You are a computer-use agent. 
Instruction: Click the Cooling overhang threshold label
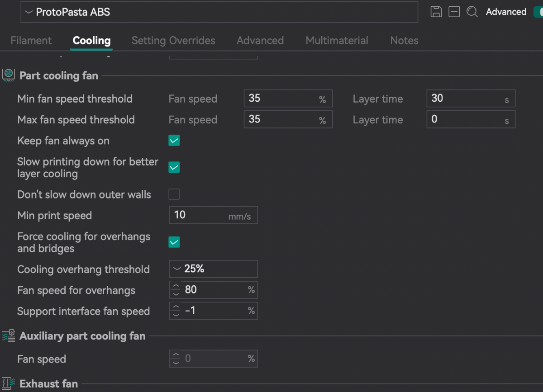(x=83, y=269)
